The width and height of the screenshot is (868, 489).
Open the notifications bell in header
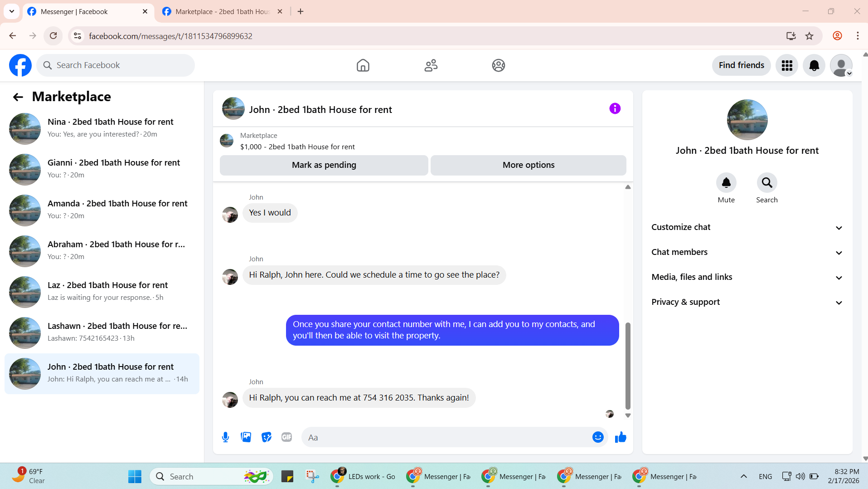point(814,65)
